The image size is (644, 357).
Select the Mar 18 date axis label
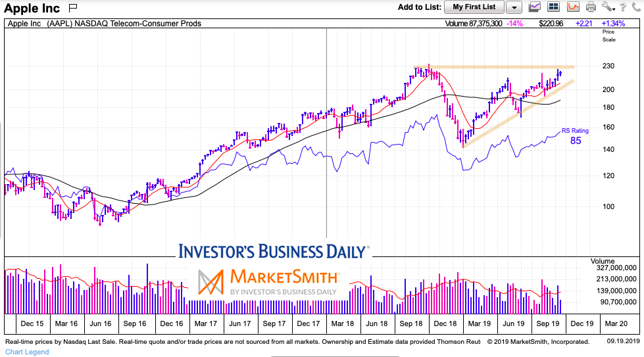tap(343, 323)
